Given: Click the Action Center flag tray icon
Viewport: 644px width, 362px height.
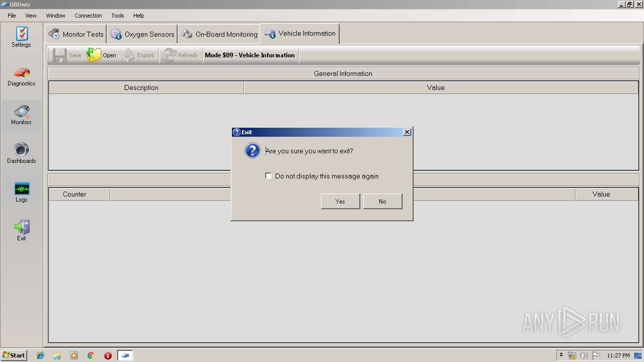Looking at the screenshot, I should (x=596, y=355).
